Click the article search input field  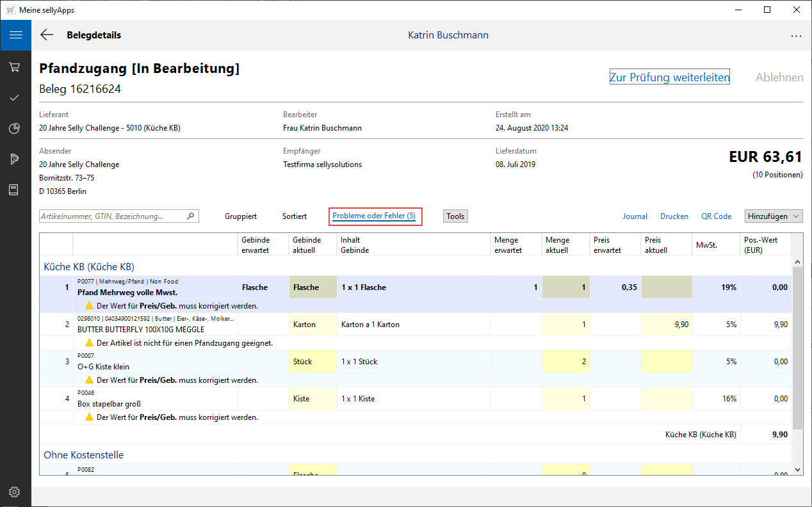pos(112,216)
